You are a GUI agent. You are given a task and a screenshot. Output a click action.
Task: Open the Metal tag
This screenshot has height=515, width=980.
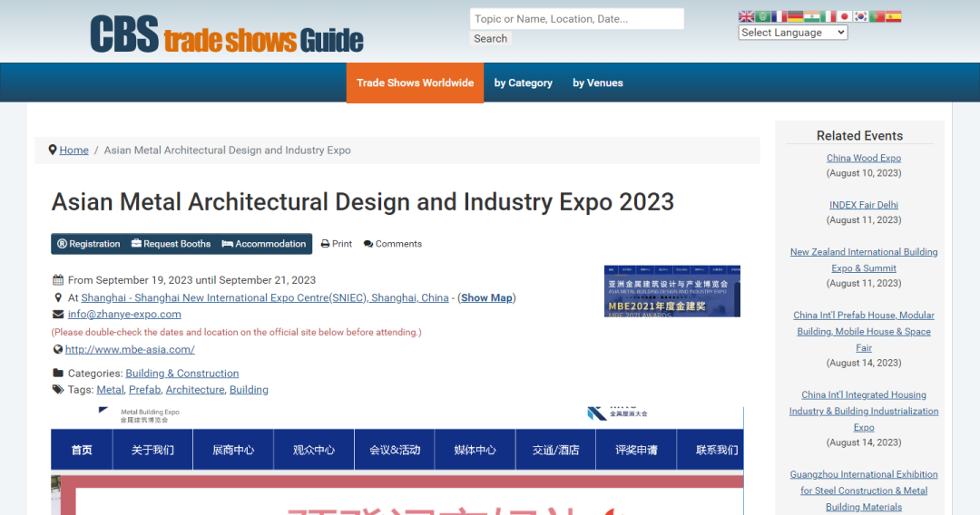[x=110, y=390]
